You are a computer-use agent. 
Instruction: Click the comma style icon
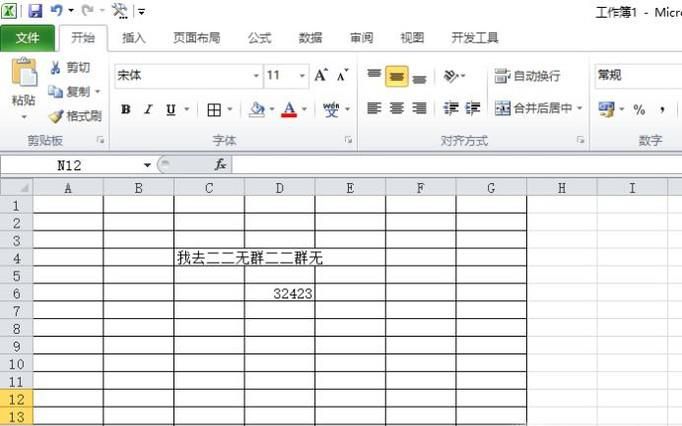[x=662, y=109]
